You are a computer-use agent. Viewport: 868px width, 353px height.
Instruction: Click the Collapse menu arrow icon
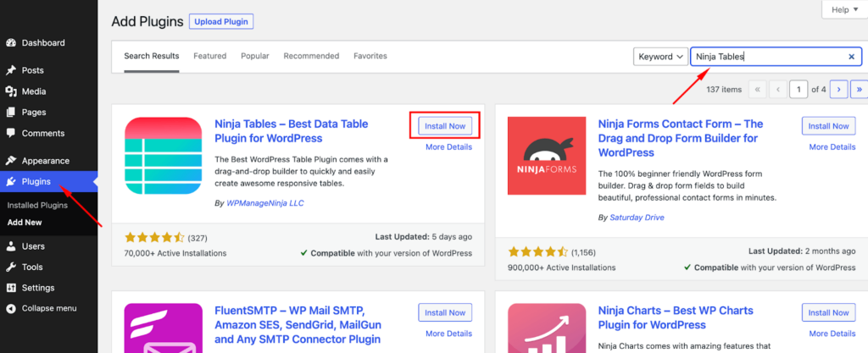tap(10, 309)
